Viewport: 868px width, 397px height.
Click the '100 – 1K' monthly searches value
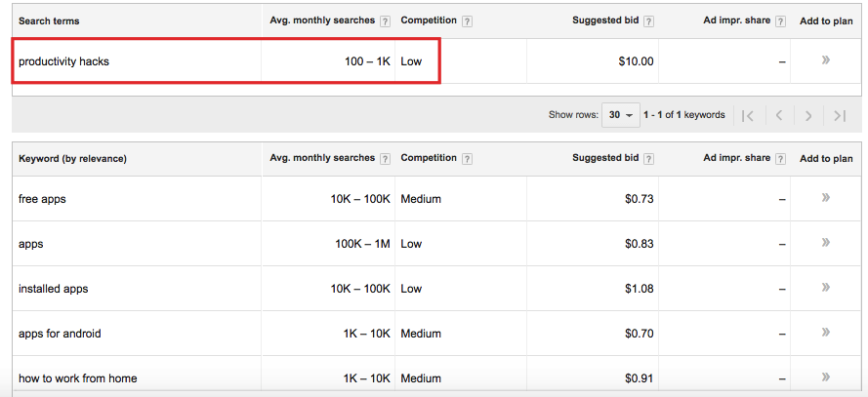click(367, 61)
